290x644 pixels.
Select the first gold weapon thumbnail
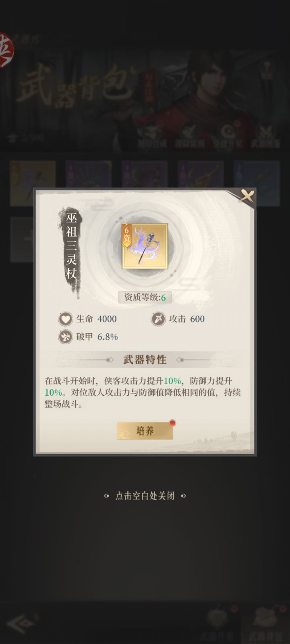pyautogui.click(x=33, y=183)
